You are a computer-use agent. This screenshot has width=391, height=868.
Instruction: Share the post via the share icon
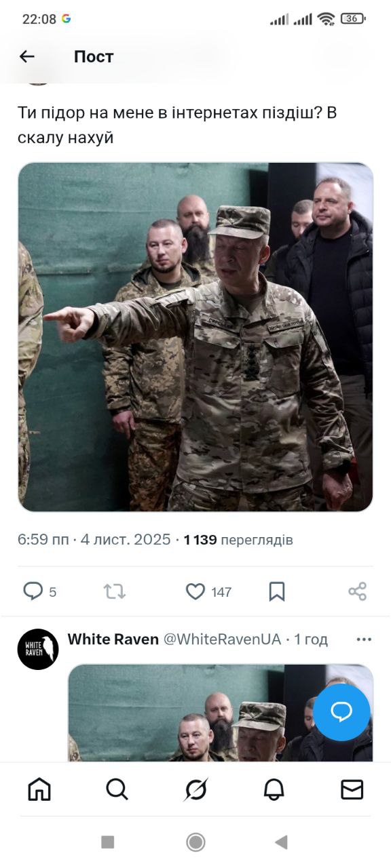(x=358, y=591)
